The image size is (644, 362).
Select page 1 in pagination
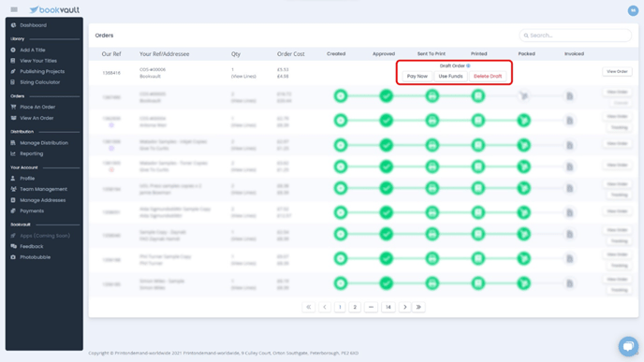[340, 307]
